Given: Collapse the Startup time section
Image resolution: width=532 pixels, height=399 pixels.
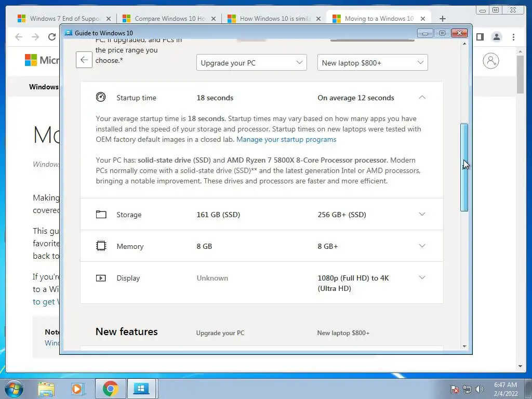Looking at the screenshot, I should [x=422, y=97].
